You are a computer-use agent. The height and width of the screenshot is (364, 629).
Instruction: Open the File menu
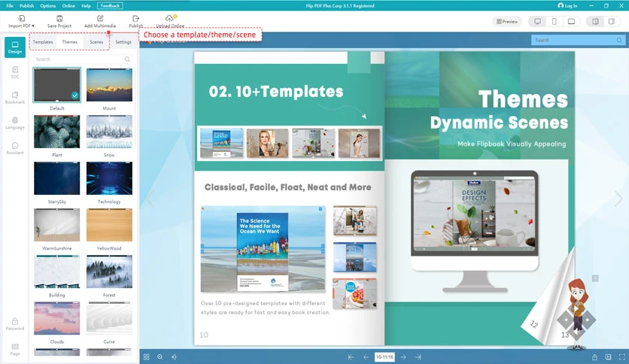click(x=10, y=5)
